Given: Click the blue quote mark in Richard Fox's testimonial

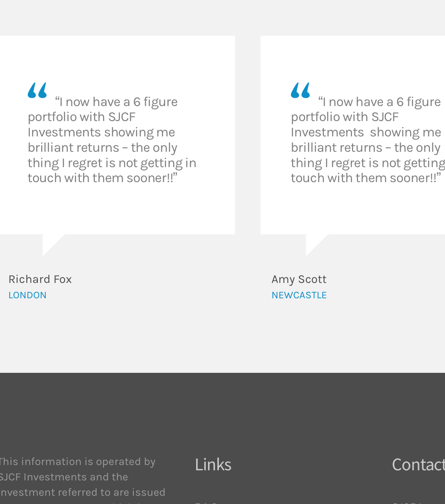Looking at the screenshot, I should tap(37, 90).
